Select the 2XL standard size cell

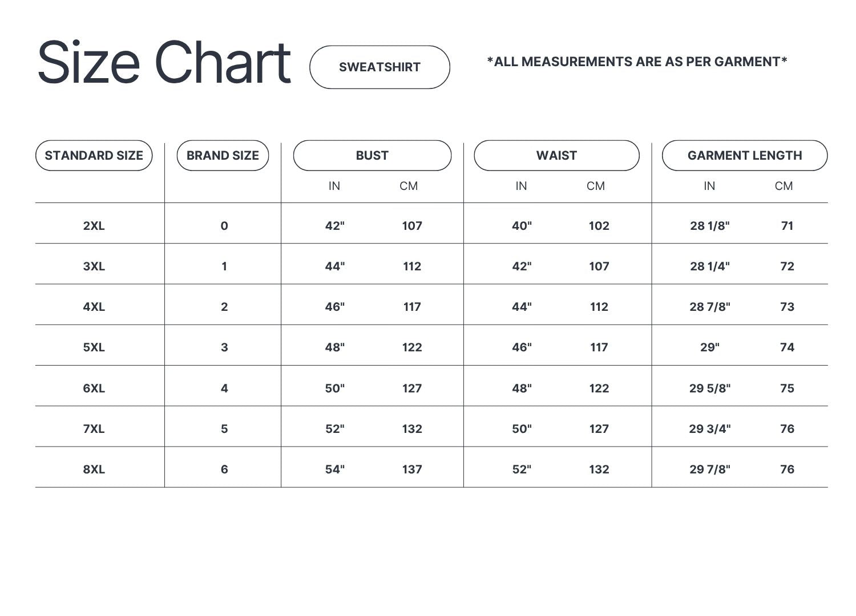(94, 226)
